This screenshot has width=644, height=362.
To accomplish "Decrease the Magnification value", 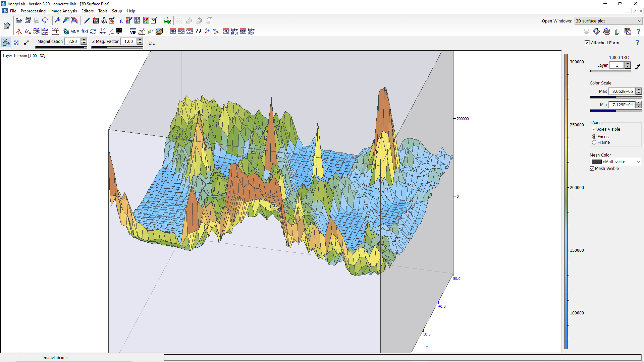I will pyautogui.click(x=84, y=43).
